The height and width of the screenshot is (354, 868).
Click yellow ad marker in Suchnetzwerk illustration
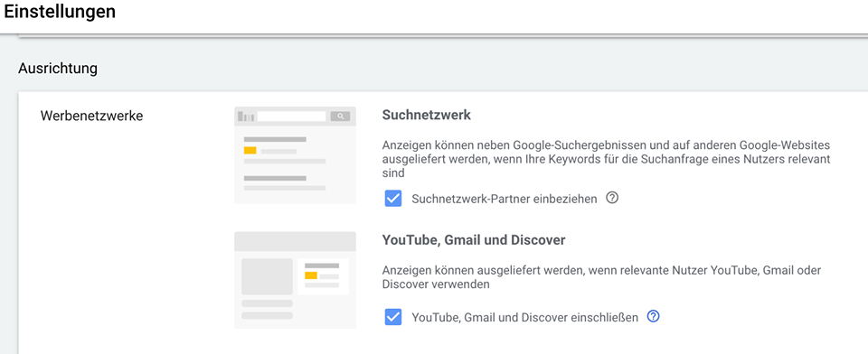click(250, 151)
